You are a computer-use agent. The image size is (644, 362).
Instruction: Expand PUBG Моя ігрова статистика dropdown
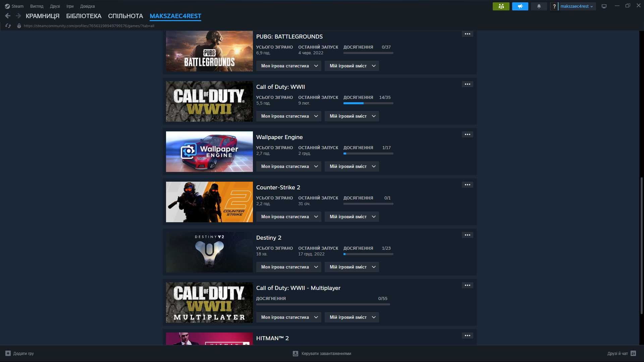tap(289, 66)
